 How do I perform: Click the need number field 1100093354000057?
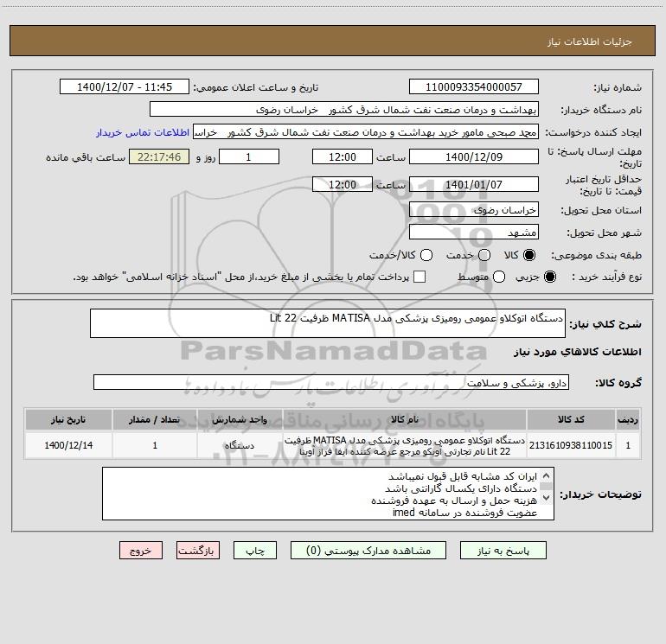[x=474, y=86]
